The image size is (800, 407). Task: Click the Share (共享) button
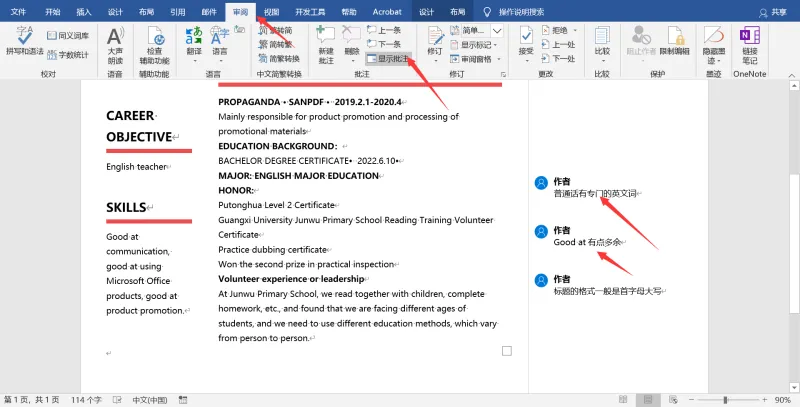pos(773,12)
